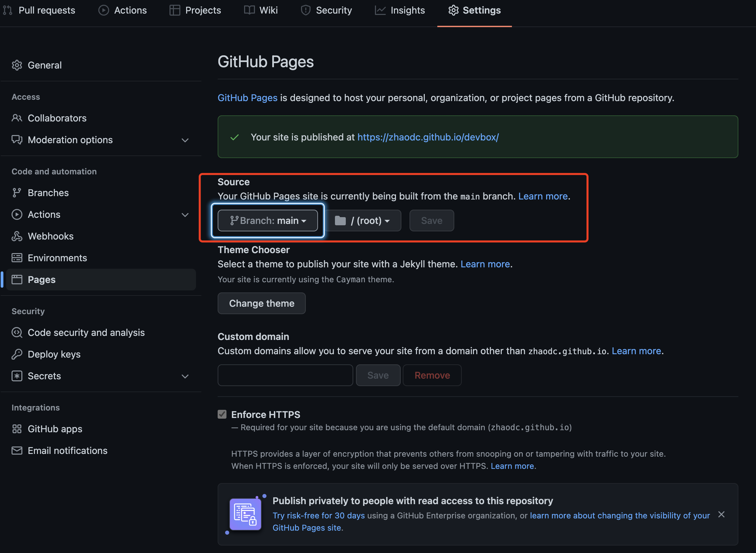Click the private publishing illustration icon
This screenshot has width=756, height=553.
coord(245,514)
